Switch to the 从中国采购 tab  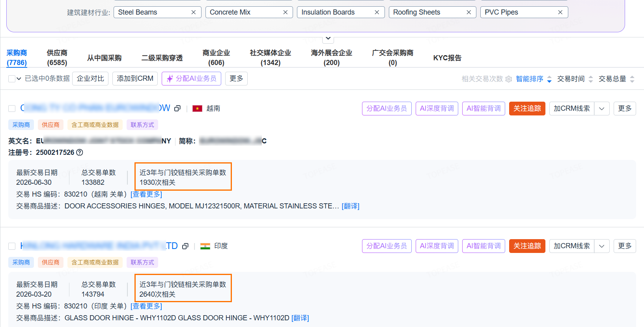click(x=104, y=58)
